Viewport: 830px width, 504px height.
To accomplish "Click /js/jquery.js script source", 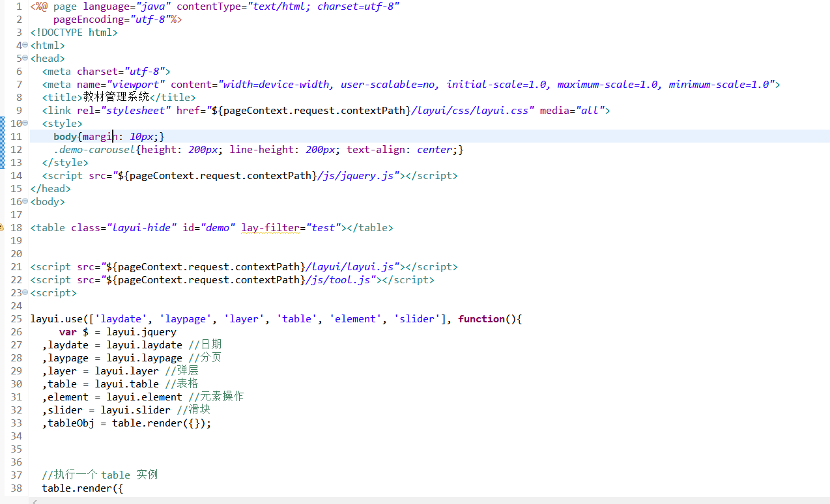I will click(x=354, y=175).
